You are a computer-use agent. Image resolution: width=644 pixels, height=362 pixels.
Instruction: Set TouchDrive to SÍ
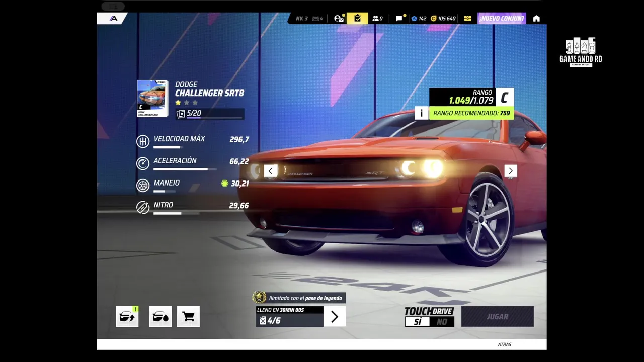click(418, 322)
